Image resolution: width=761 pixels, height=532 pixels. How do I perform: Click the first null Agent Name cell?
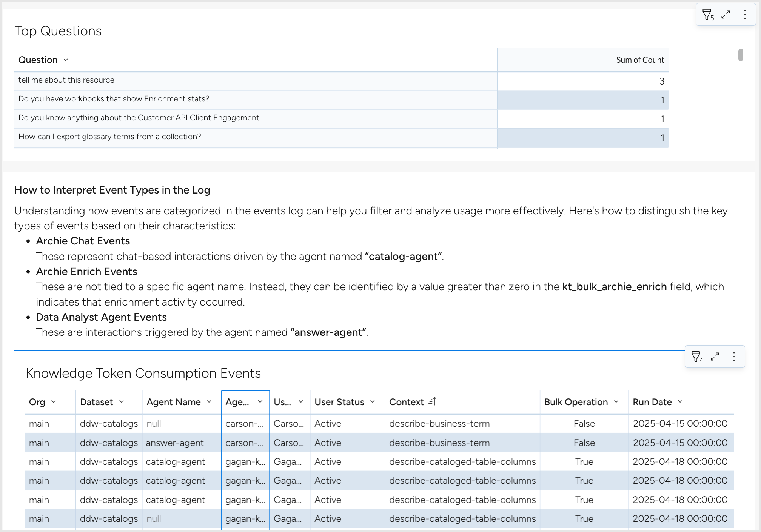click(181, 424)
